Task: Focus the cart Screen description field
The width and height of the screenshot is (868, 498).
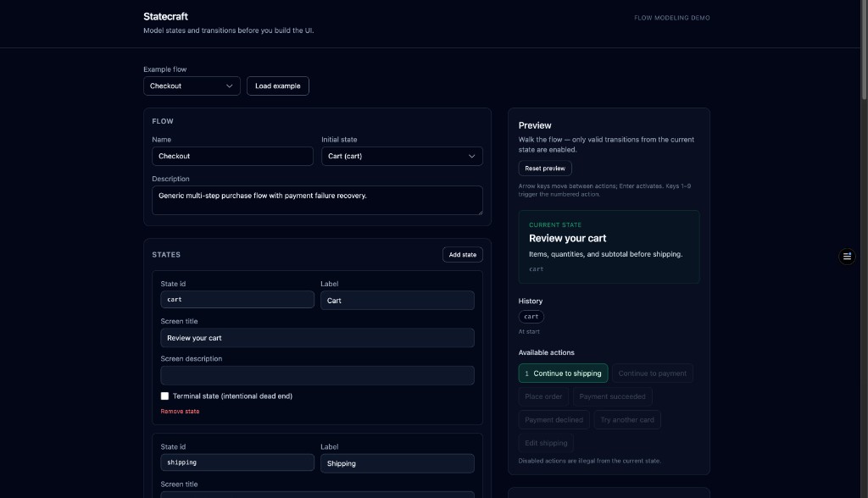Action: (317, 375)
